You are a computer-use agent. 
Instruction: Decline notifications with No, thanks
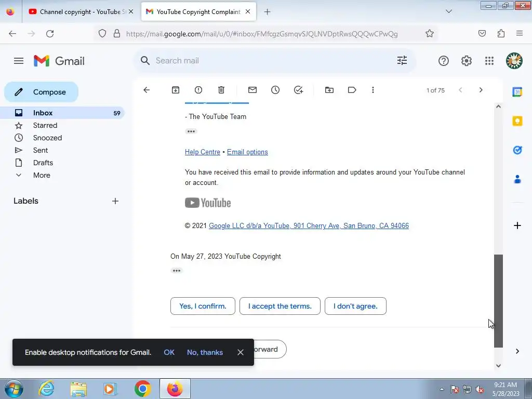(x=205, y=352)
